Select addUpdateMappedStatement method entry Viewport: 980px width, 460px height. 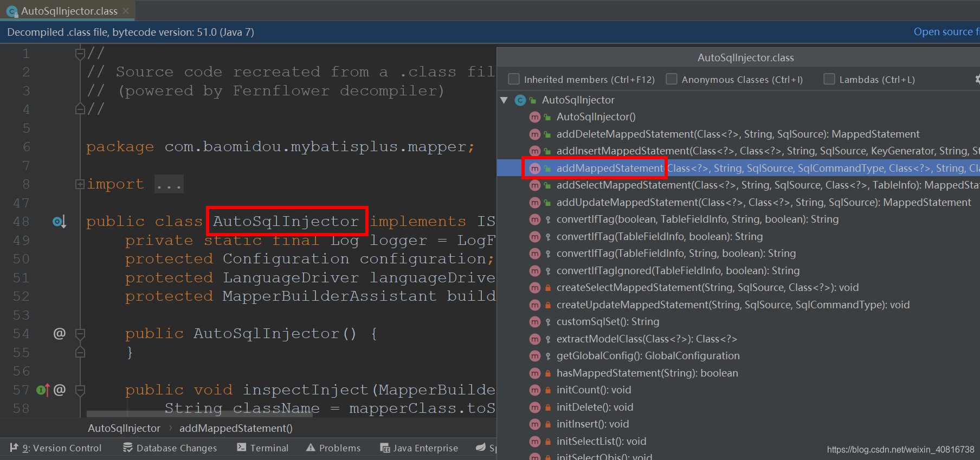coord(764,202)
